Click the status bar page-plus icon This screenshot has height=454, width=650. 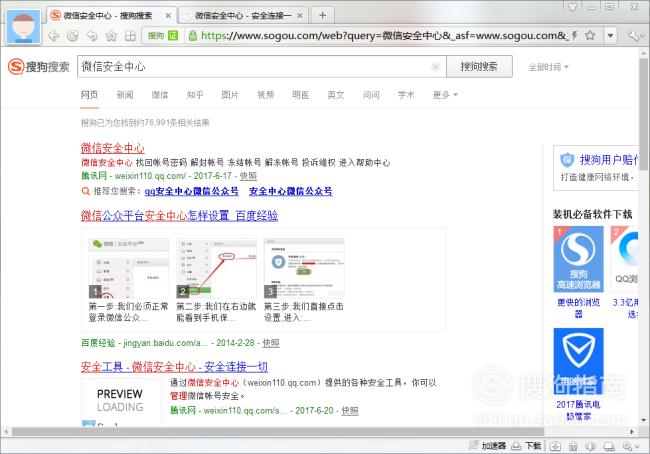pyautogui.click(x=555, y=446)
